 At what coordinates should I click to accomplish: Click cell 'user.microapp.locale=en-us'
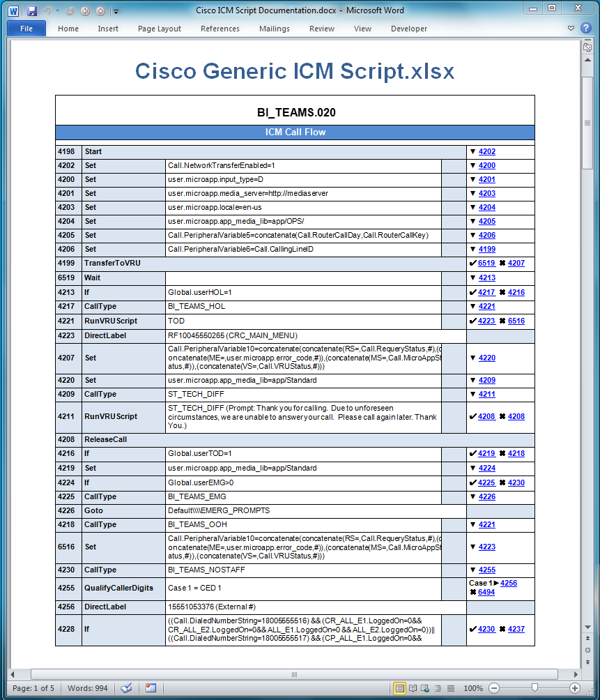coord(303,208)
